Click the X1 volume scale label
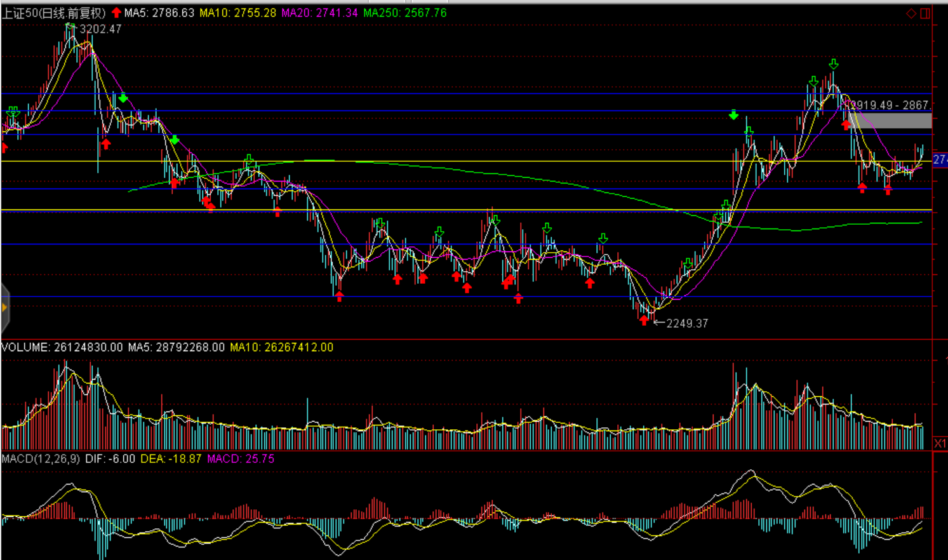 940,443
